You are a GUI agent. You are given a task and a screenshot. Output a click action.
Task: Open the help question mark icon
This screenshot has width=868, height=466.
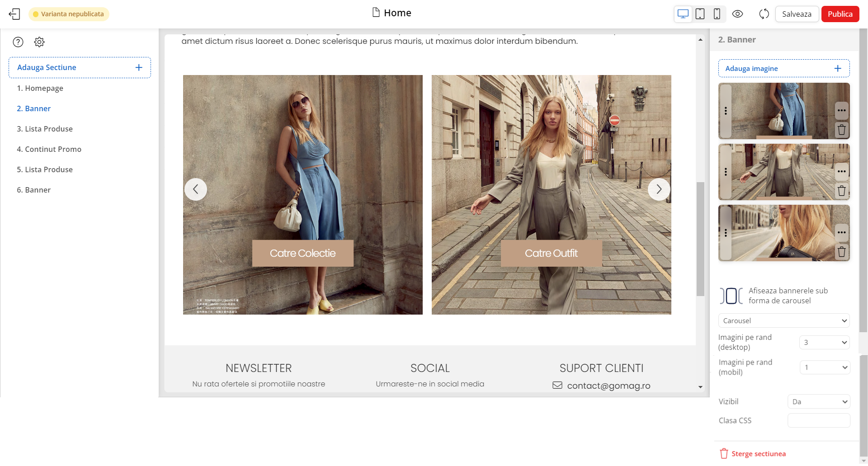tap(18, 42)
